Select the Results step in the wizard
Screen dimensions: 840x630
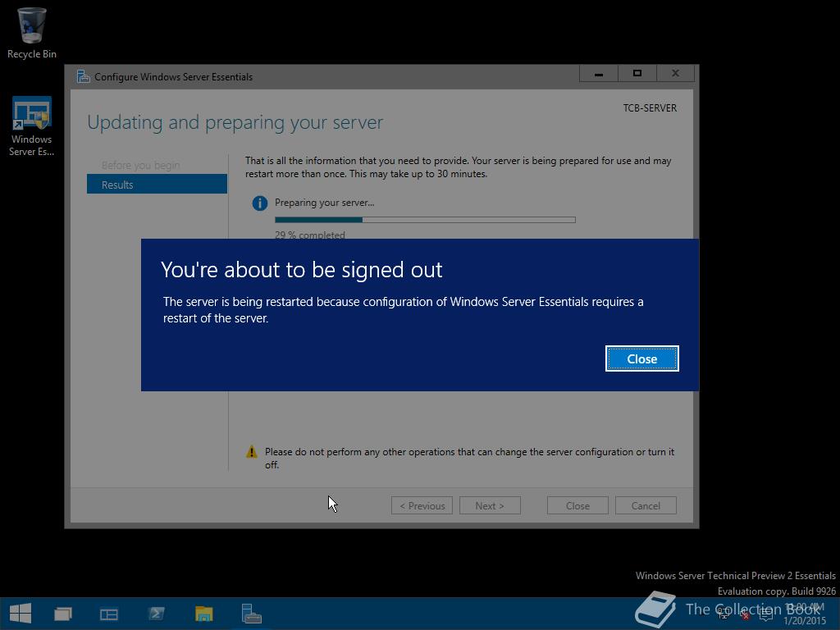[157, 185]
